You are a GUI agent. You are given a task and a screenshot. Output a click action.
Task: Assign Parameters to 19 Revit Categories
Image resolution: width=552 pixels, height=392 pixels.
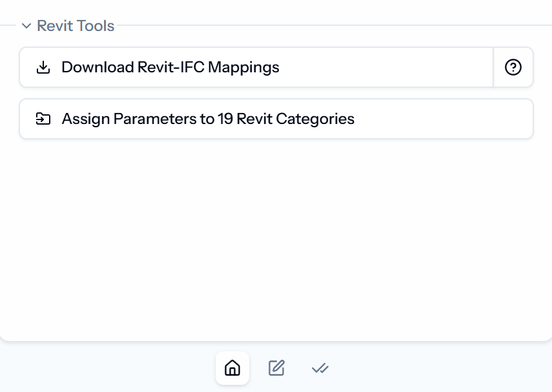coord(276,119)
